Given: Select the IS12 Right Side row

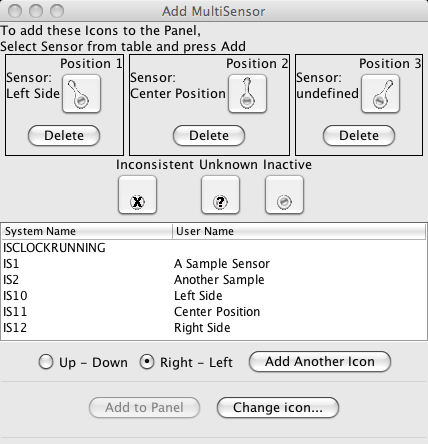Looking at the screenshot, I should pyautogui.click(x=214, y=328).
